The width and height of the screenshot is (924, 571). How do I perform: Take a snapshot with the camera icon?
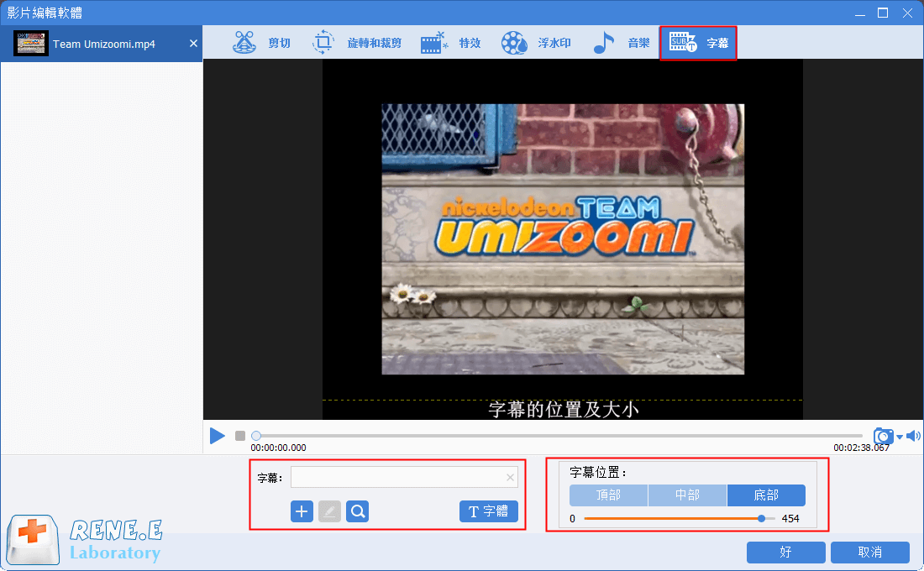[884, 436]
